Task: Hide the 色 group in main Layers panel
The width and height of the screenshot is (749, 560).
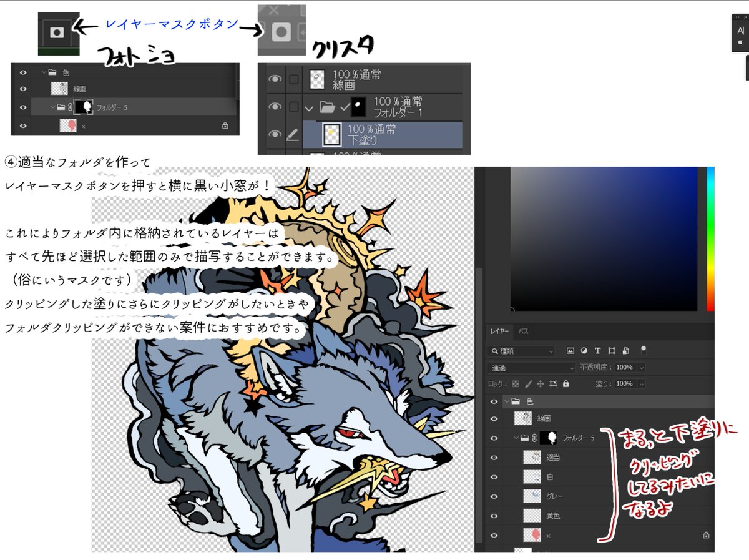Action: click(494, 401)
